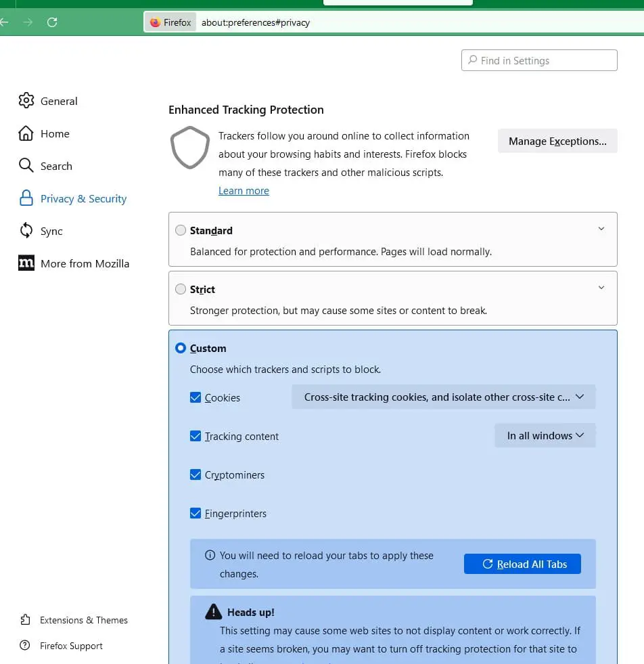
Task: Open the "In all windows" dropdown
Action: (x=545, y=436)
